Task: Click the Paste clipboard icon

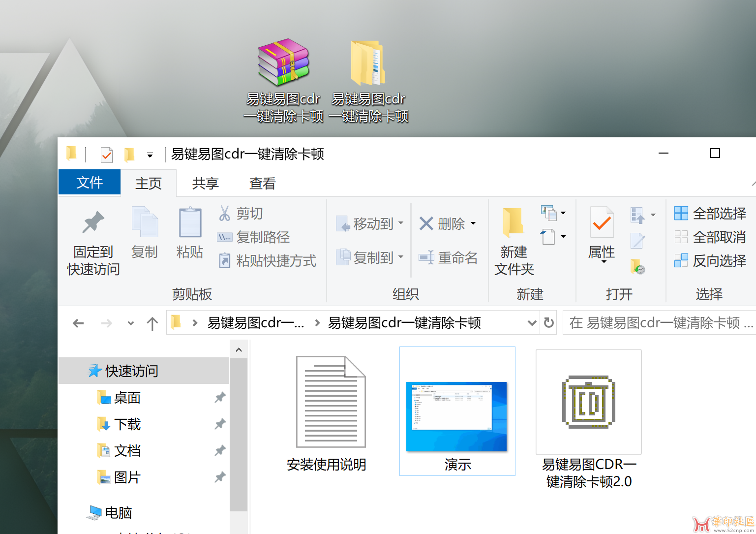Action: pos(190,223)
